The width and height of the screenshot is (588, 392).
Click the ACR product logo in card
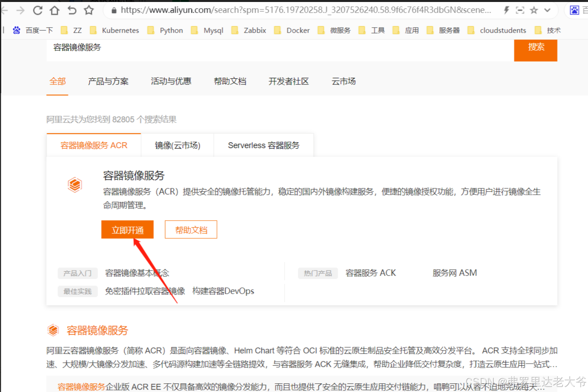point(75,184)
